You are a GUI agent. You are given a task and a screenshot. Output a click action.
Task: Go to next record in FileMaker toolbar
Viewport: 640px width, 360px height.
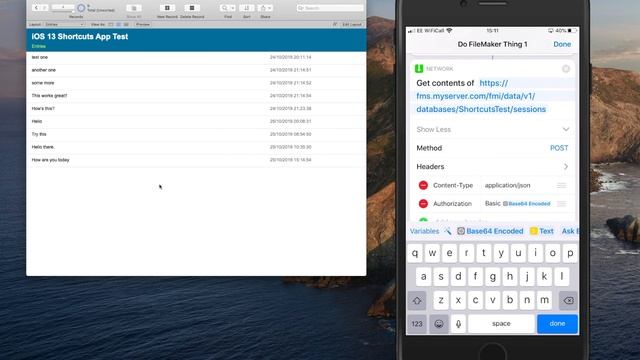pos(44,8)
